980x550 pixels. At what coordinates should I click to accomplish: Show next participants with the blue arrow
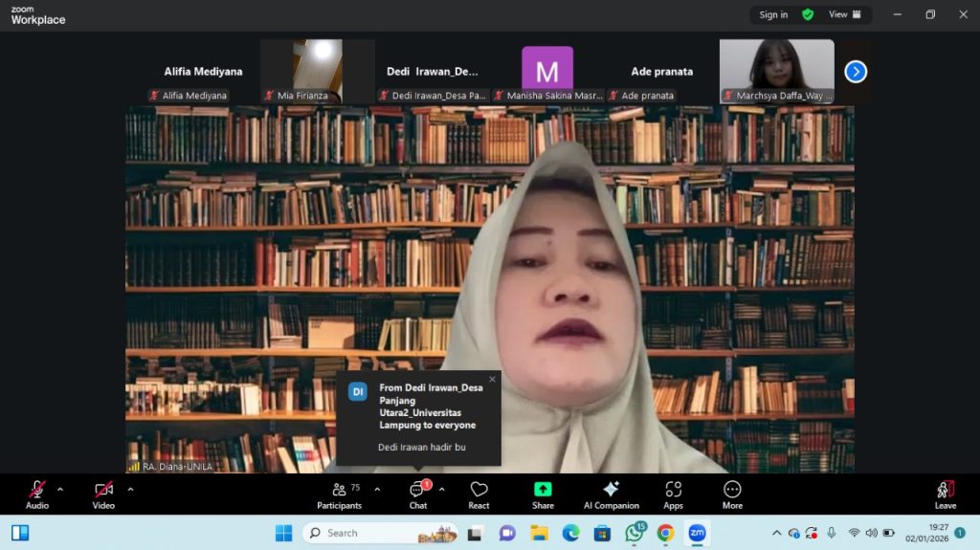point(856,72)
